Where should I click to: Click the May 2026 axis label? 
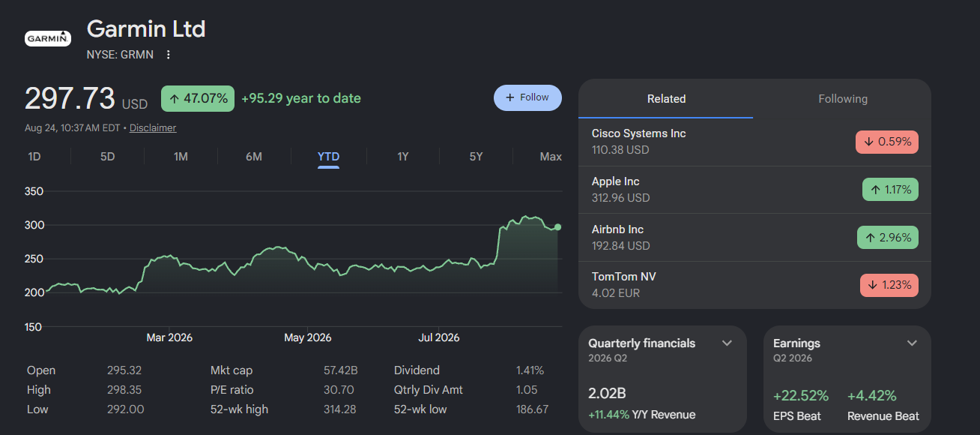pyautogui.click(x=308, y=337)
